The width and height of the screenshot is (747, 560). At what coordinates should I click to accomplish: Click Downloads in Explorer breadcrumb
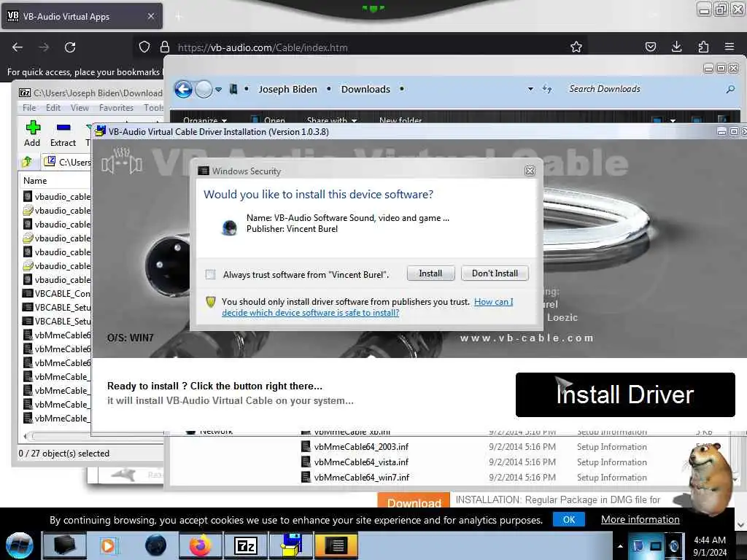coord(365,89)
